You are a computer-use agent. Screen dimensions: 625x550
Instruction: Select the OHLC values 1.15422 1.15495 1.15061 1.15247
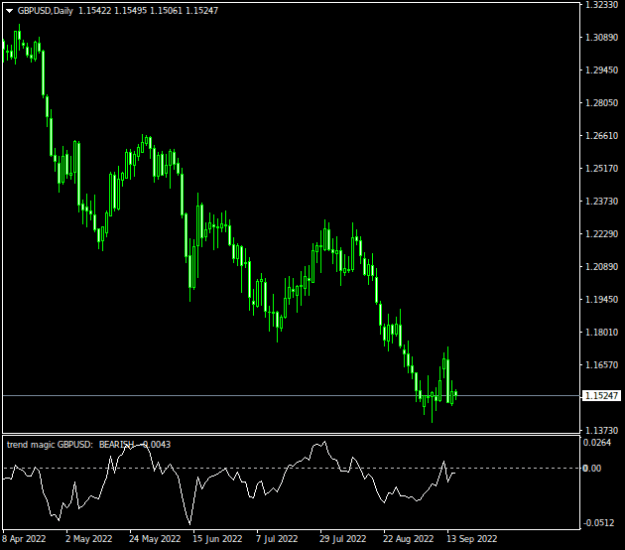click(x=148, y=11)
